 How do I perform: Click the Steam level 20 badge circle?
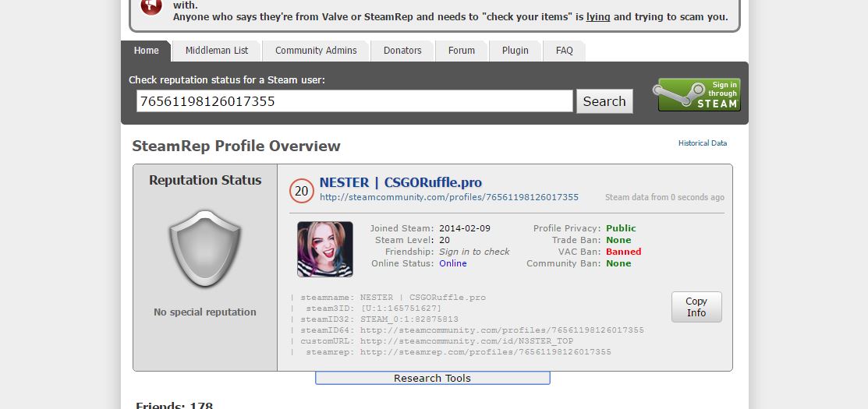pyautogui.click(x=302, y=191)
